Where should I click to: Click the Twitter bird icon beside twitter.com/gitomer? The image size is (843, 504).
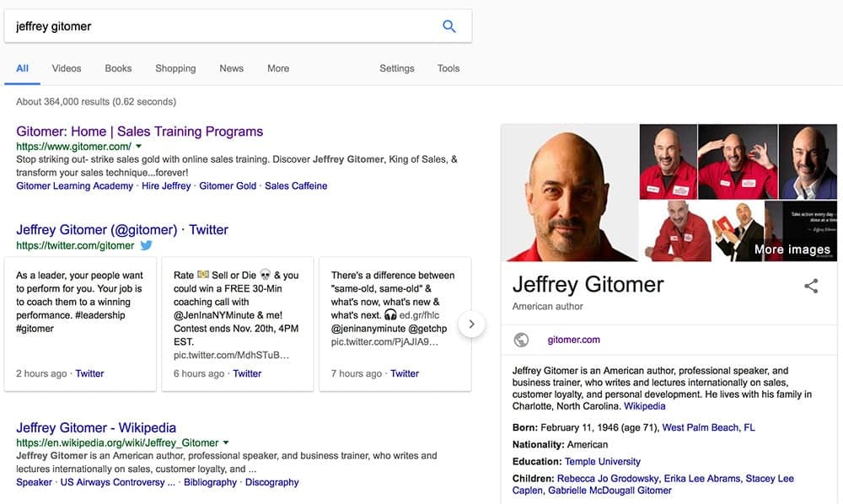(x=146, y=245)
